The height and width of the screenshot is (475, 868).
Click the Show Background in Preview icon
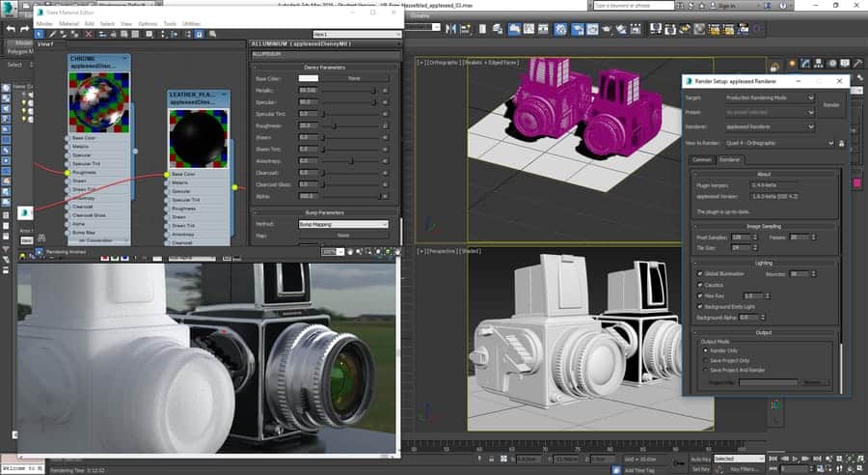click(x=136, y=35)
